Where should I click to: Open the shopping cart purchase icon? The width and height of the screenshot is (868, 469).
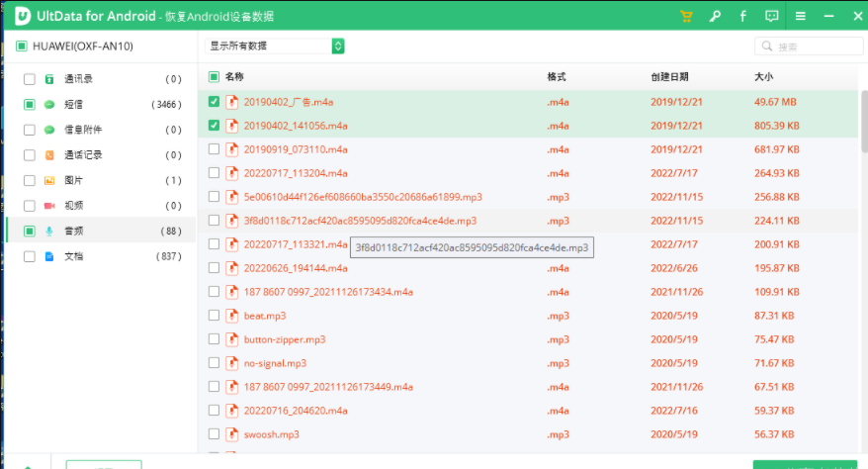[x=686, y=16]
